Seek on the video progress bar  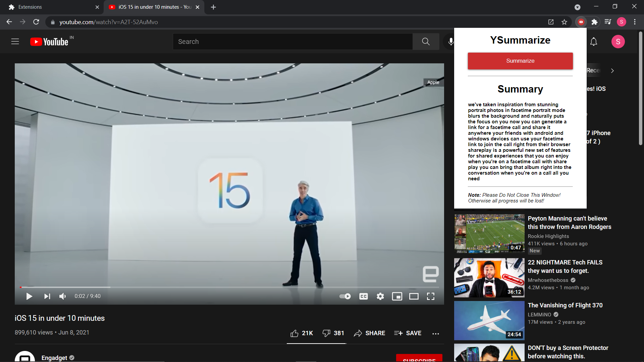click(x=229, y=287)
